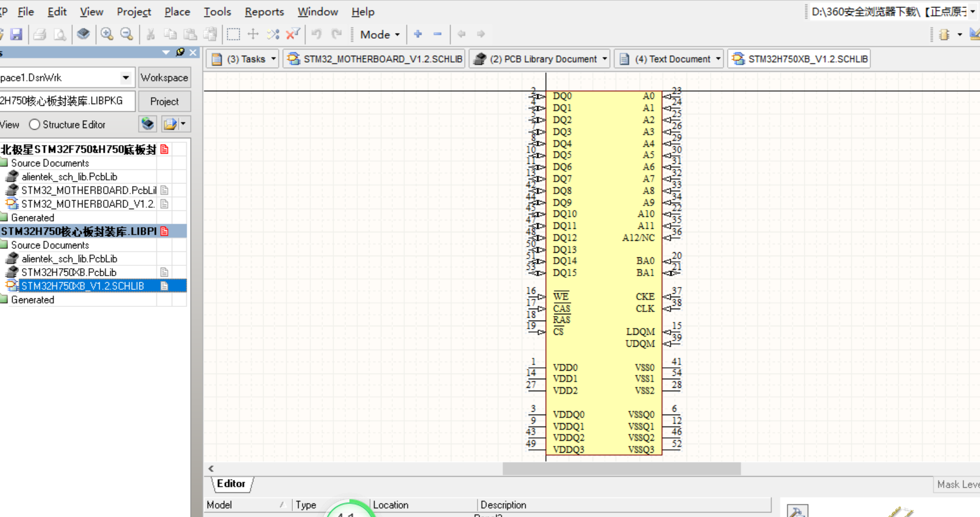Expand the (2) PCB Library Document dropdown
Screen dimensions: 980x517
(604, 59)
